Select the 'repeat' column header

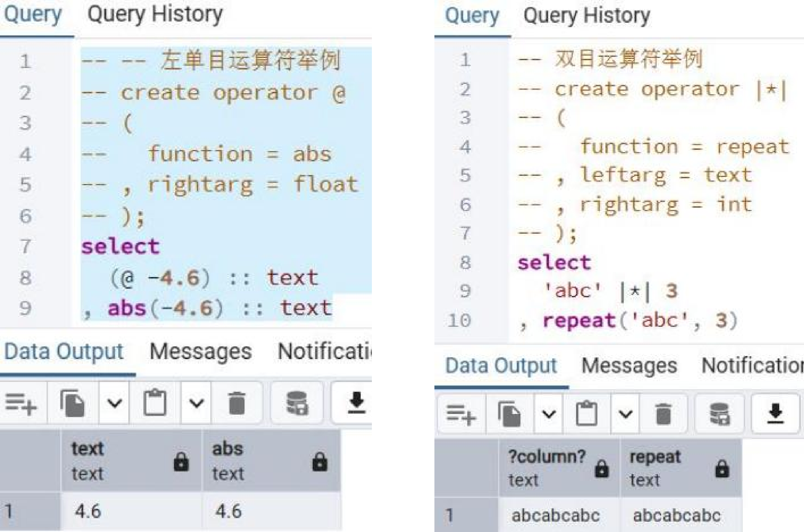tap(682, 468)
